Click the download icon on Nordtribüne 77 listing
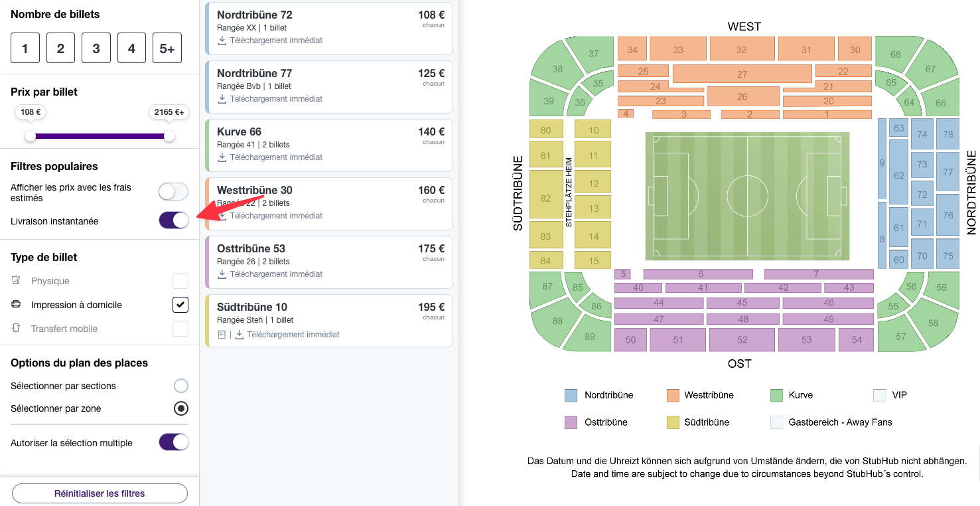980x506 pixels. [x=221, y=99]
